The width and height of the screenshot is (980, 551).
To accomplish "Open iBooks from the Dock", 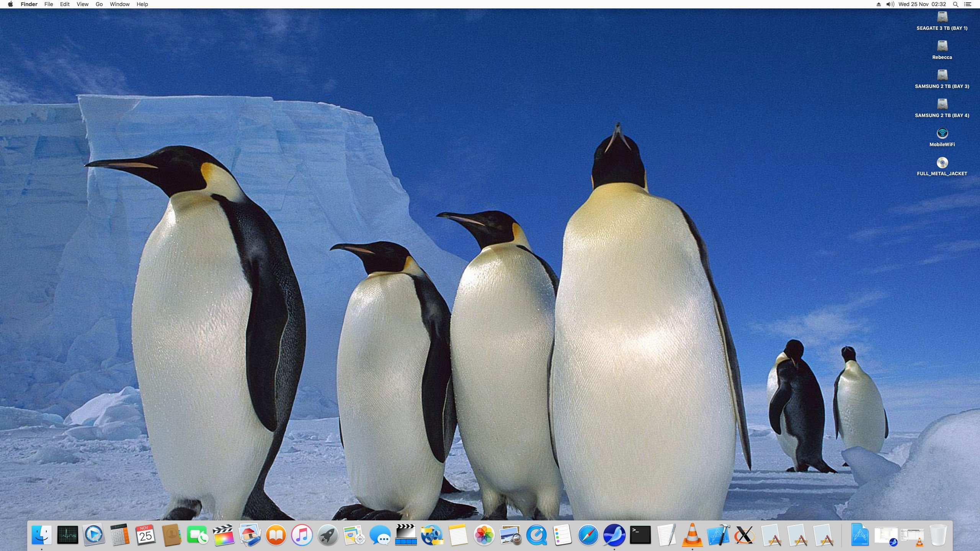I will 276,535.
